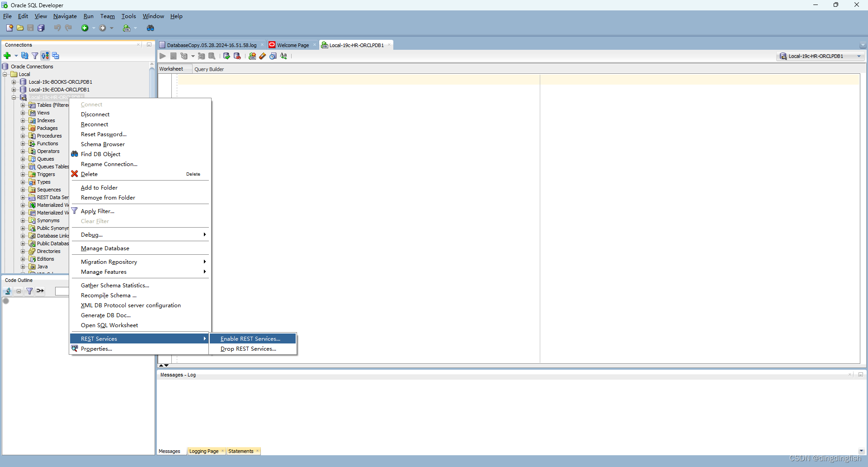This screenshot has height=467, width=868.
Task: Click the collapse-all minus icon in Code Outline
Action: click(19, 291)
